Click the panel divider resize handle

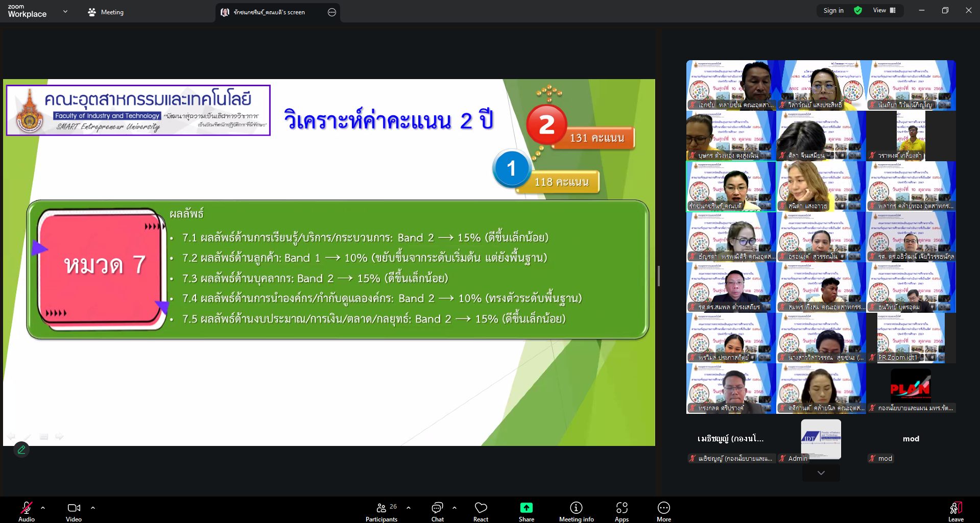pos(658,276)
